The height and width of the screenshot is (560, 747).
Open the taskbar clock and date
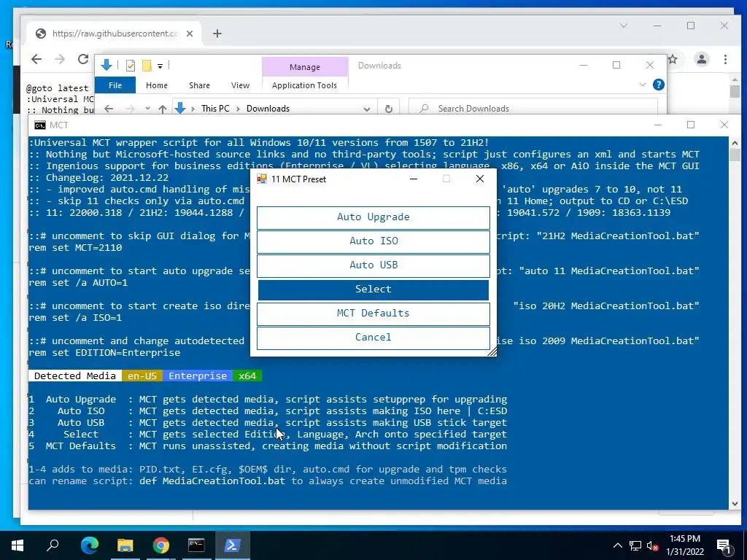(685, 545)
